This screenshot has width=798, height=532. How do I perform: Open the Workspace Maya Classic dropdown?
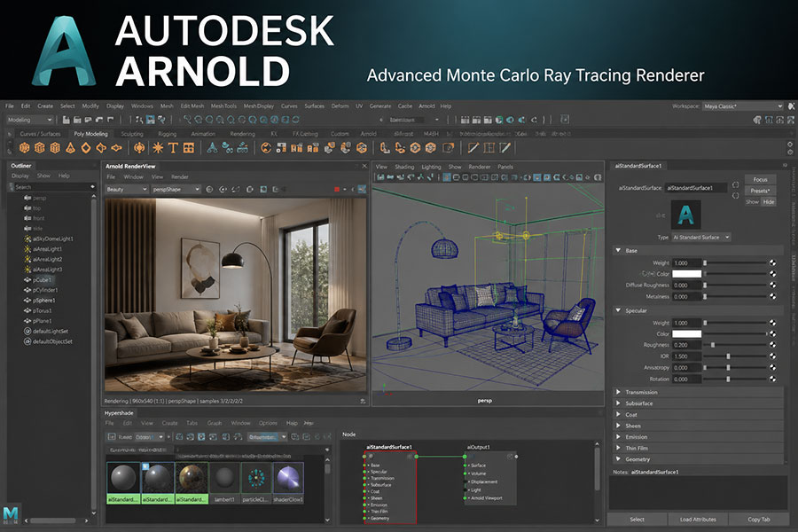click(x=743, y=106)
